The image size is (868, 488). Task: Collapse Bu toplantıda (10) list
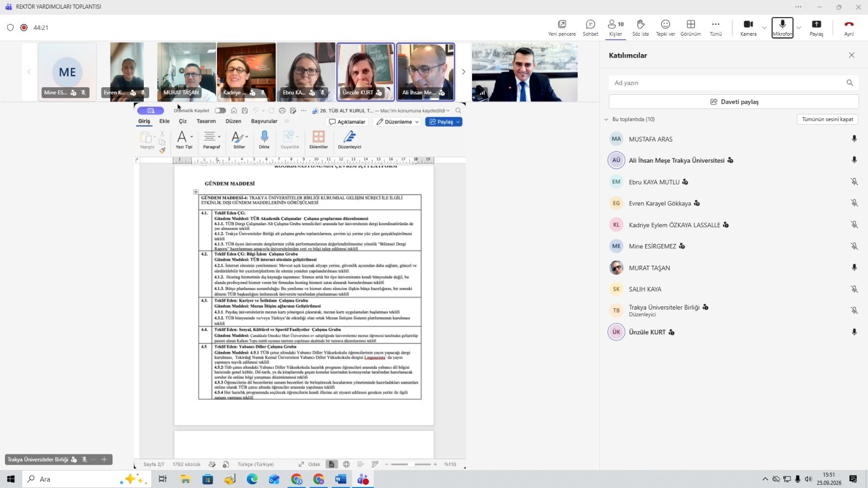click(x=607, y=119)
